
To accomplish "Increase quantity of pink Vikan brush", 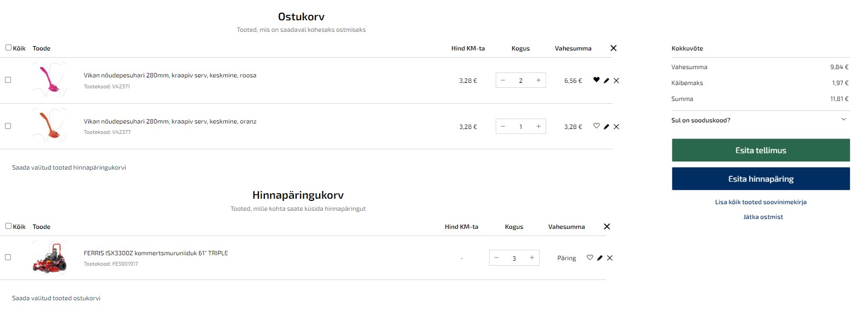I will click(538, 81).
